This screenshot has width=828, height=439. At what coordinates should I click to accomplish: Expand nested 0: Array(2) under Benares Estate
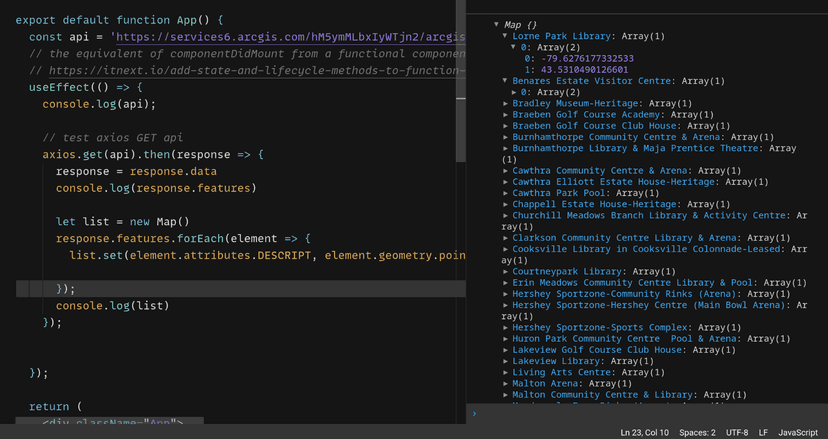515,92
